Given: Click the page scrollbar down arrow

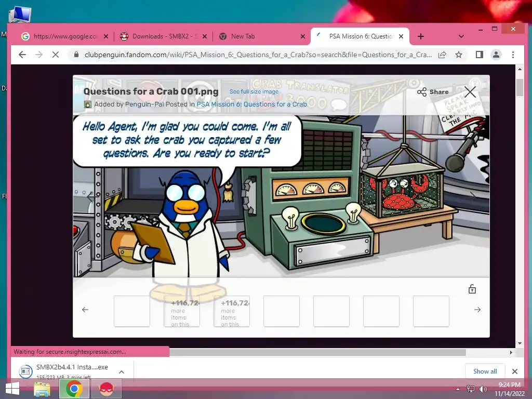Looking at the screenshot, I should click(x=520, y=343).
